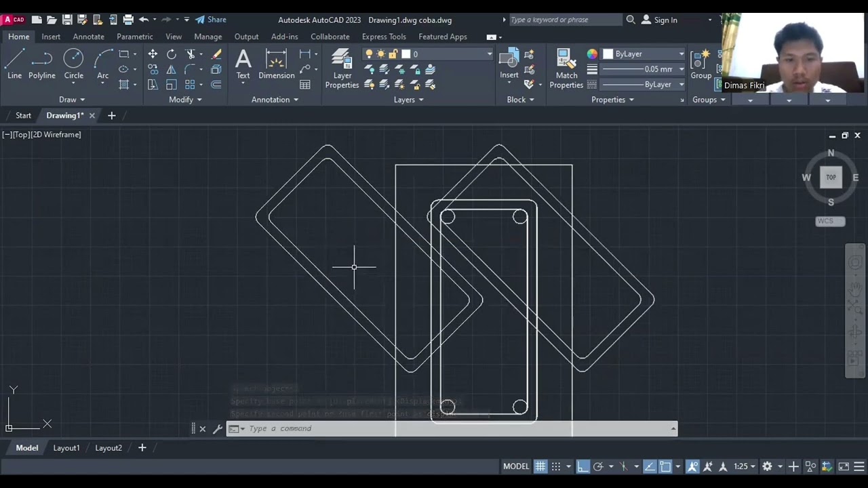Toggle Clean Screen mode

click(844, 466)
